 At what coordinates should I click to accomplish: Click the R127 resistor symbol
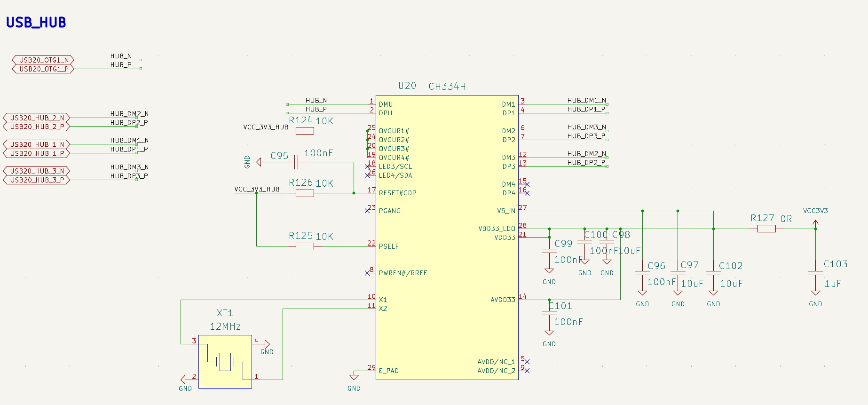point(766,229)
